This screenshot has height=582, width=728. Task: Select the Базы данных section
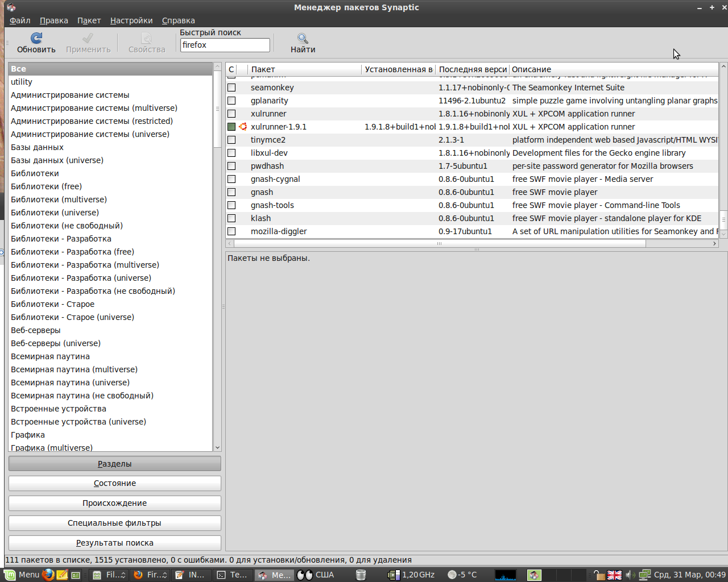(x=110, y=147)
